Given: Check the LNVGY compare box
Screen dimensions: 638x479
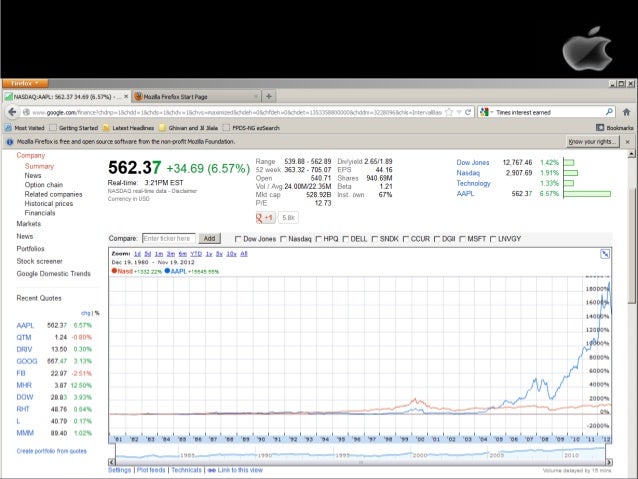Looking at the screenshot, I should [493, 239].
